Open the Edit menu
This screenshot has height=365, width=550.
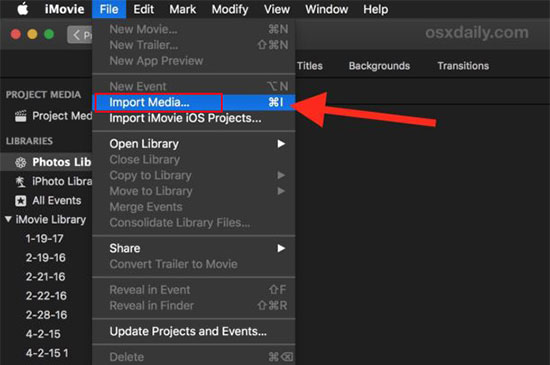coord(143,9)
